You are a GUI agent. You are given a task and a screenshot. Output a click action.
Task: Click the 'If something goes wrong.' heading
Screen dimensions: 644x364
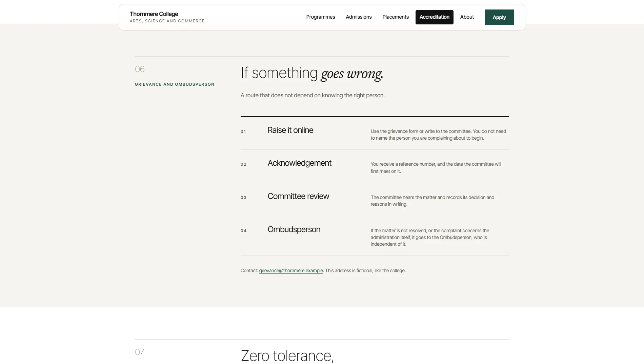click(x=312, y=73)
